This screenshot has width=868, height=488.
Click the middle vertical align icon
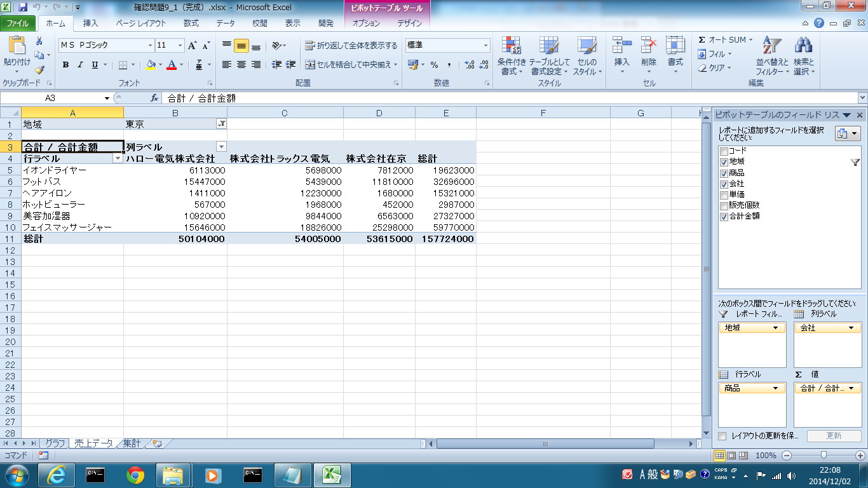[241, 46]
